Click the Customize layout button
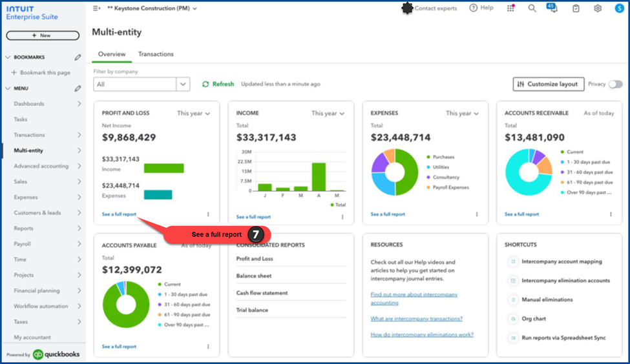This screenshot has width=630, height=364. pos(549,85)
